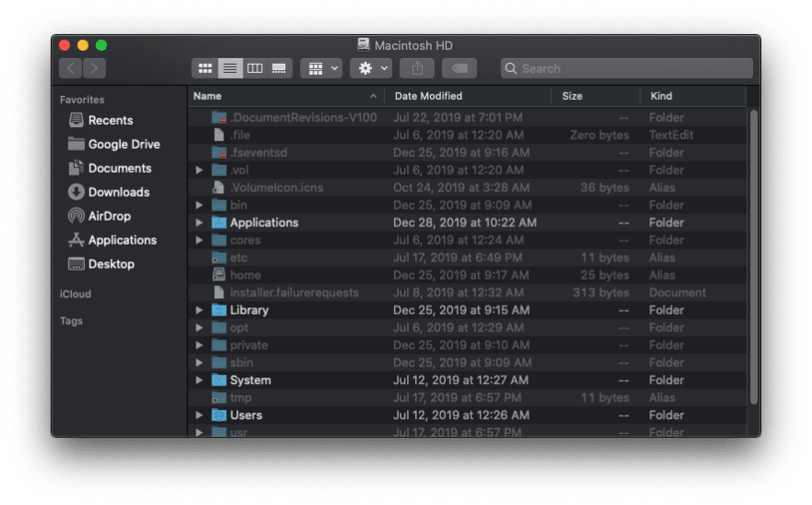Switch to gallery view

coord(279,68)
